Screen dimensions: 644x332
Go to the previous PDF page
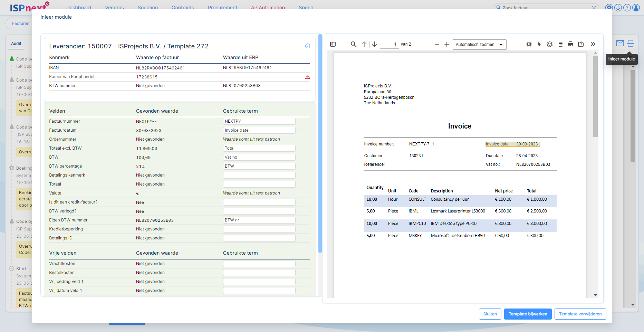(364, 44)
